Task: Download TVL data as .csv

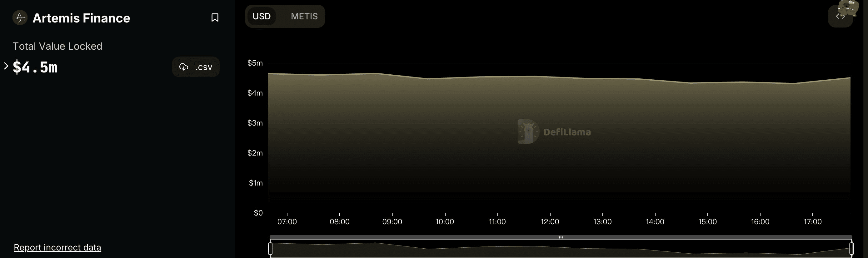Action: (x=196, y=67)
